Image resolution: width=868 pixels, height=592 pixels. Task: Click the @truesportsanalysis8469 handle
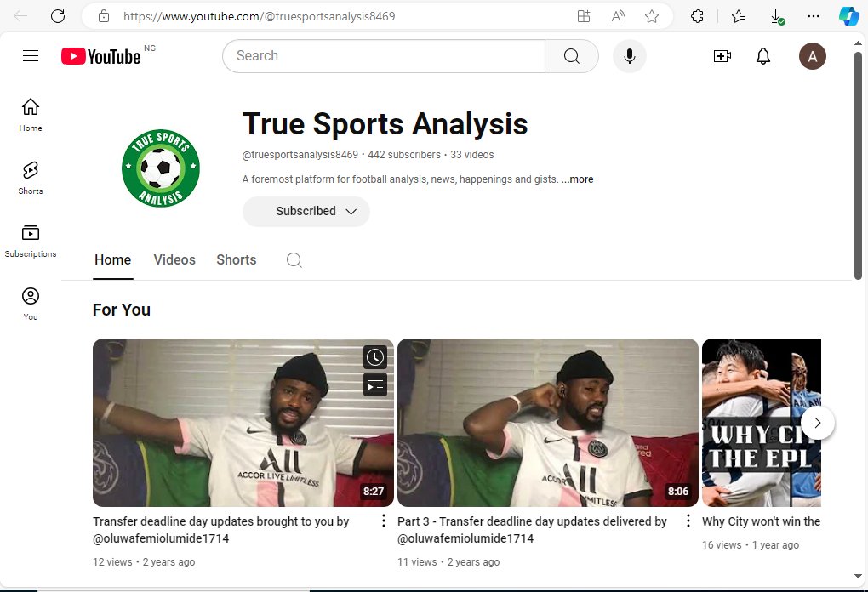coord(300,154)
